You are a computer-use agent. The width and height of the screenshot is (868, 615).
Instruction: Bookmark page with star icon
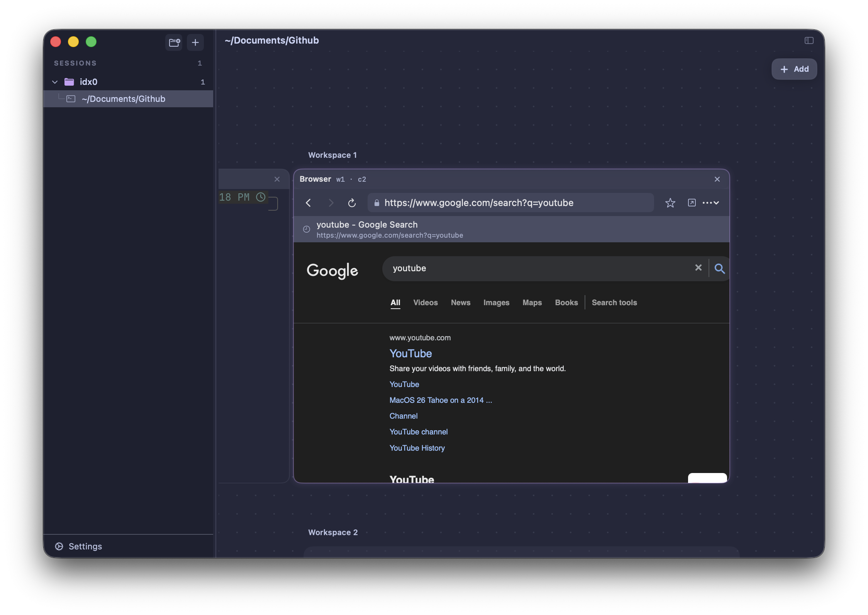[x=670, y=203]
